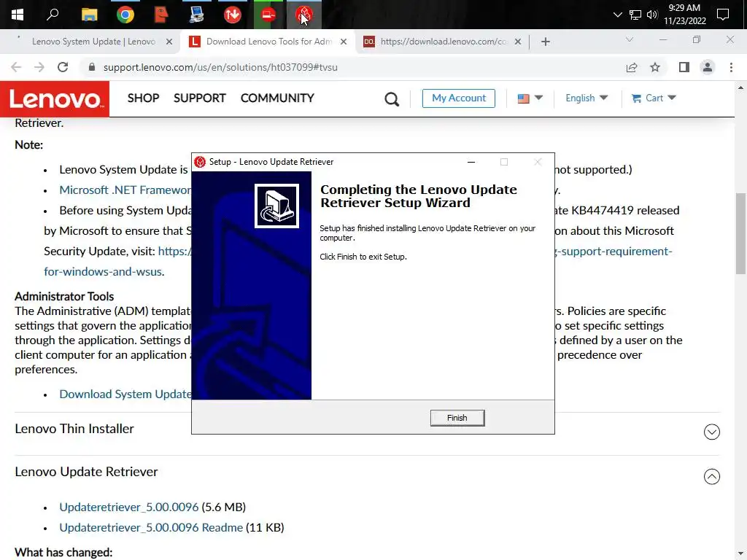This screenshot has height=560, width=747.
Task: Click the Lenovo site search icon
Action: [392, 99]
